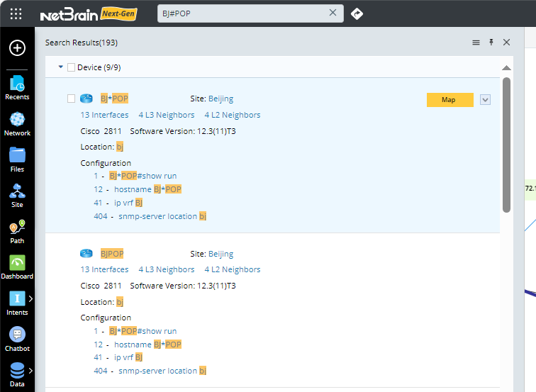Open Beijing site link for BJ*POP

coord(220,99)
